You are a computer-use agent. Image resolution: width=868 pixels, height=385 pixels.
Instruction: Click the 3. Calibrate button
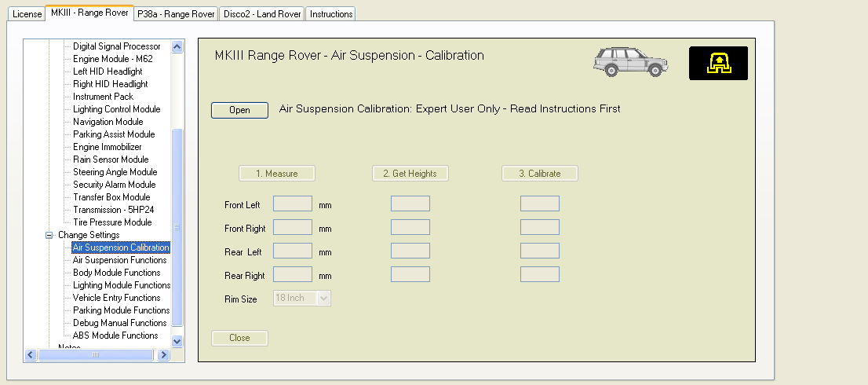[x=539, y=174]
